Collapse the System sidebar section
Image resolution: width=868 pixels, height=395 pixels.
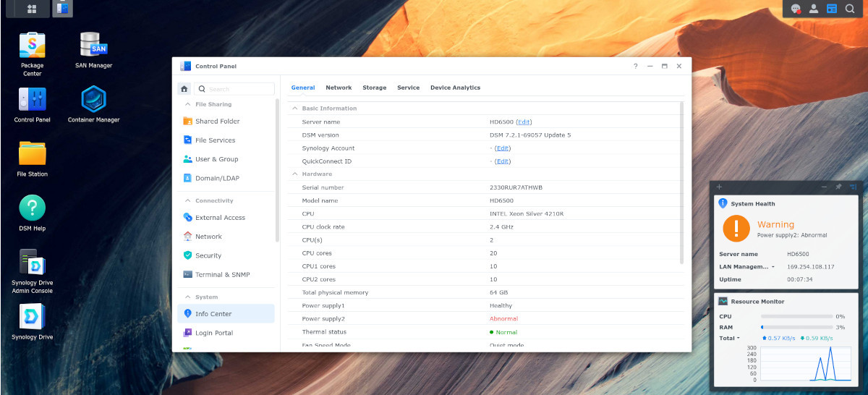pyautogui.click(x=187, y=297)
